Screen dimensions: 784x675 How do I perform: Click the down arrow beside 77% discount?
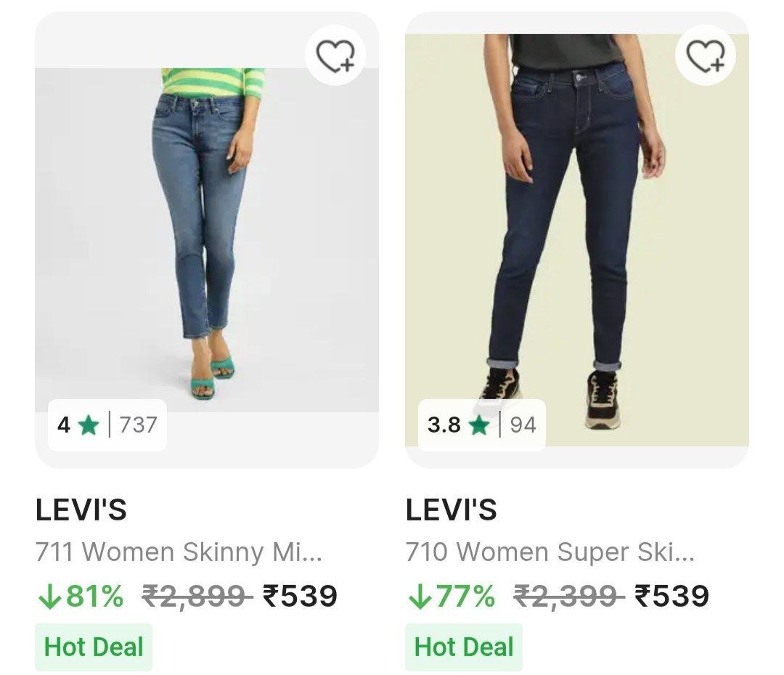pyautogui.click(x=419, y=597)
